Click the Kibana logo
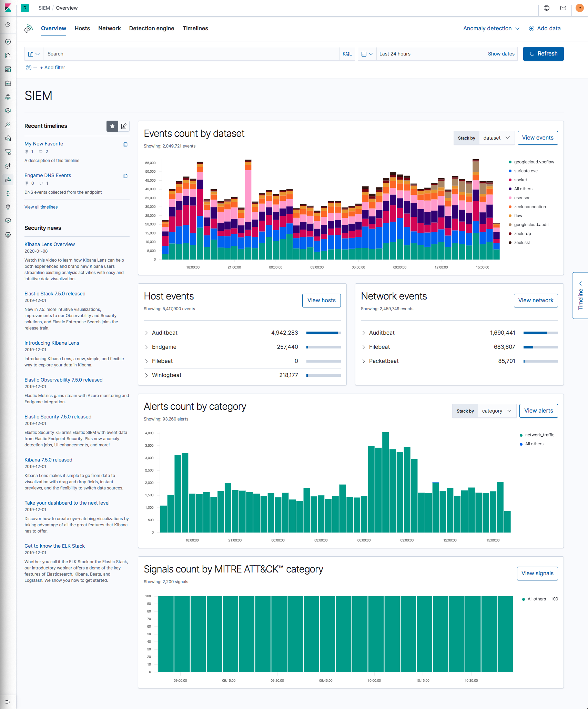Screen dimensions: 588x709 (x=8, y=8)
